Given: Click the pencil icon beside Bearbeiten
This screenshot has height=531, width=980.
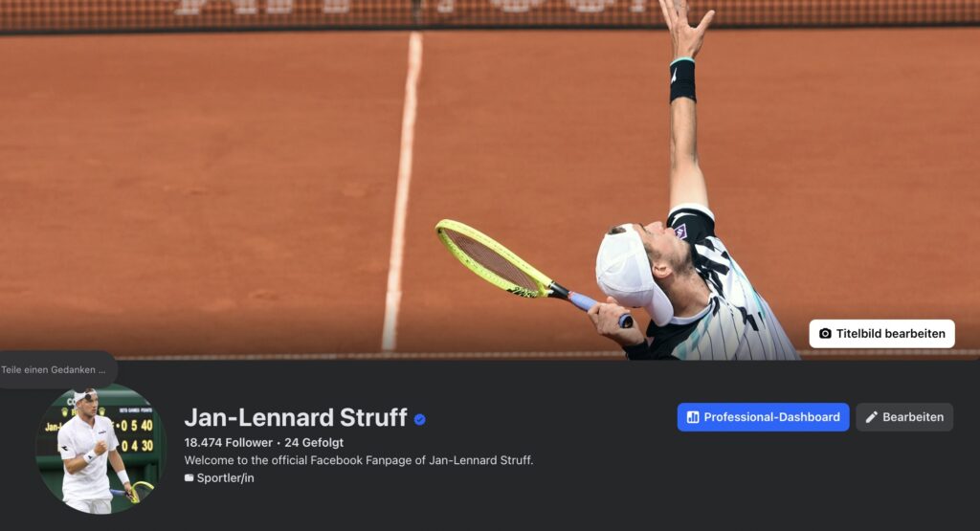Looking at the screenshot, I should (871, 417).
